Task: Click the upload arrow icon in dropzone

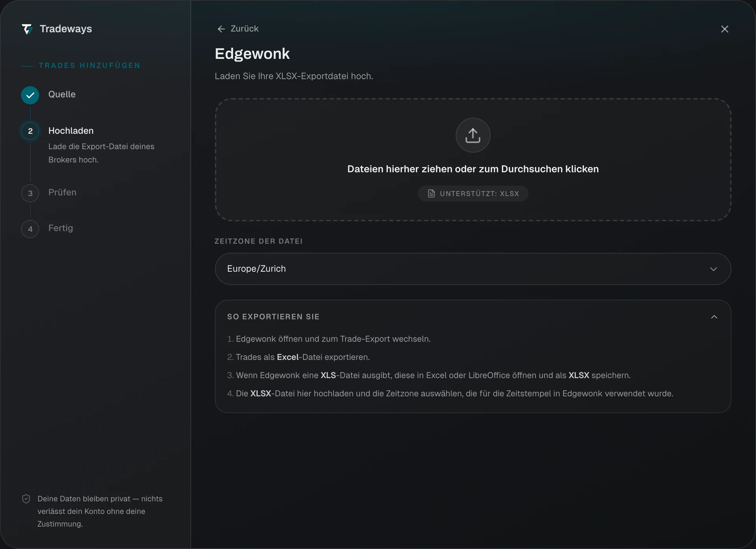Action: click(x=473, y=135)
